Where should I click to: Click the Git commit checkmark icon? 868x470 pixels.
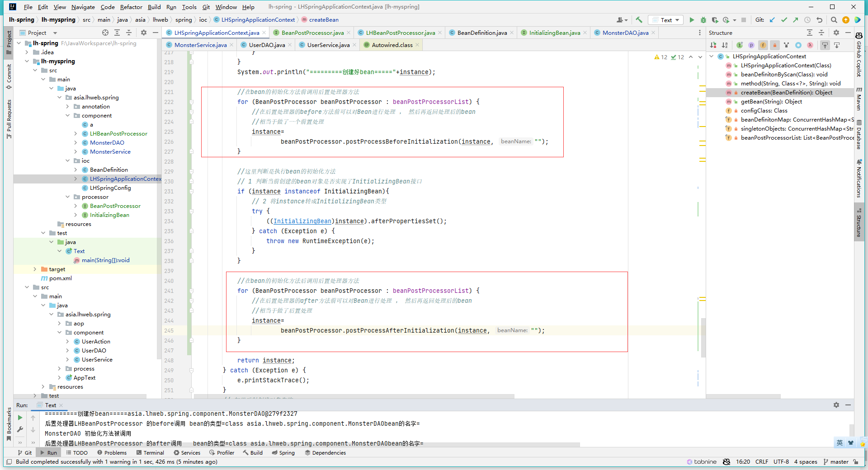coord(784,20)
